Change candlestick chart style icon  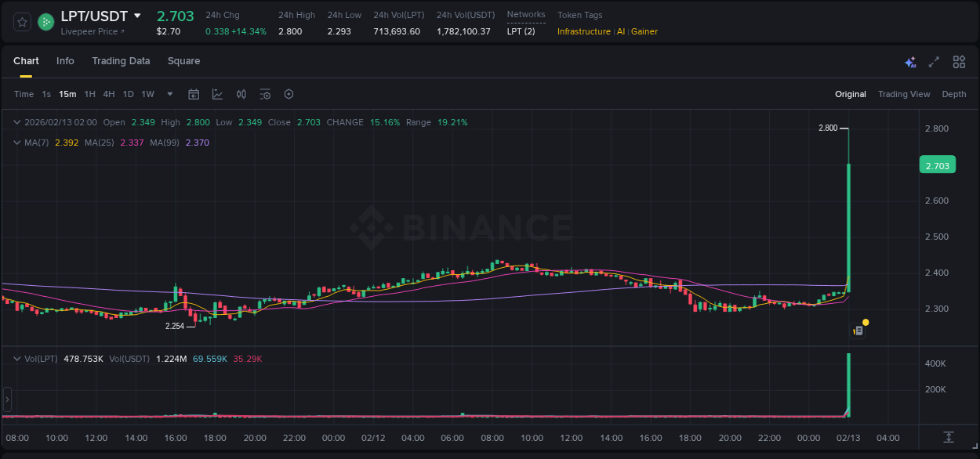(241, 94)
